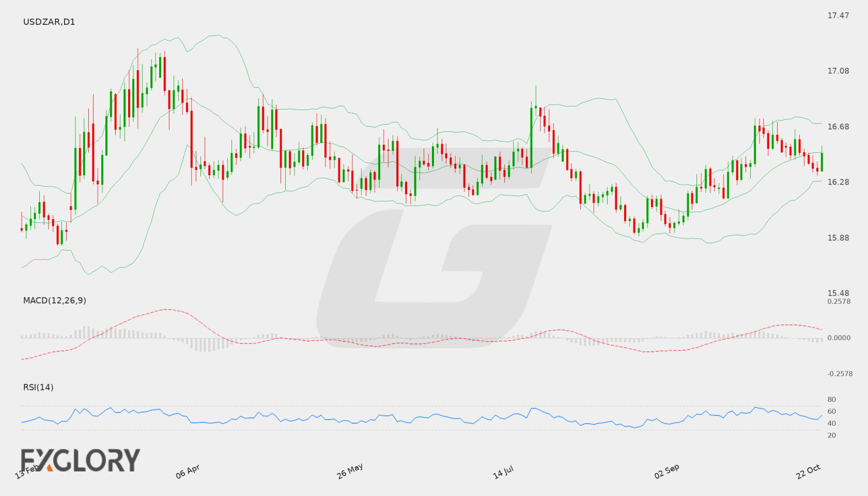Viewport: 868px width, 496px height.
Task: Click the 16.28 price axis label
Action: tap(838, 182)
